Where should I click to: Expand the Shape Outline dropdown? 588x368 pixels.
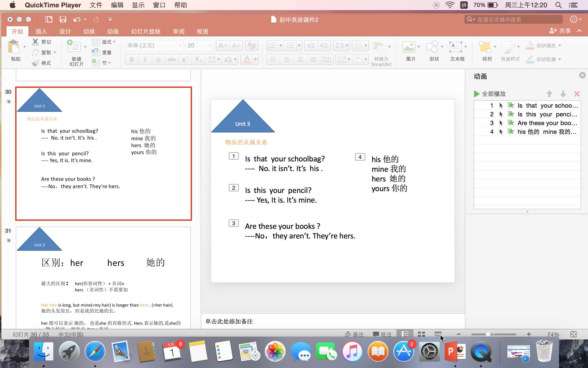560,59
